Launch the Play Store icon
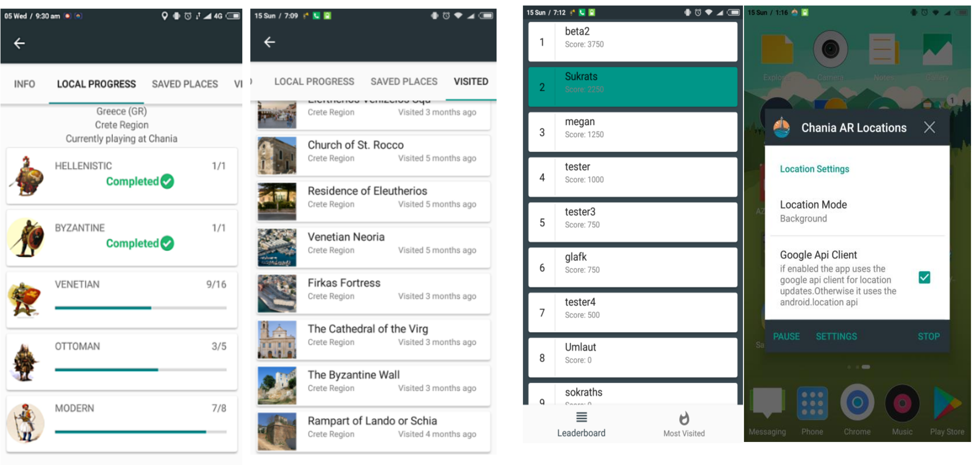The image size is (980, 465). pos(947,403)
